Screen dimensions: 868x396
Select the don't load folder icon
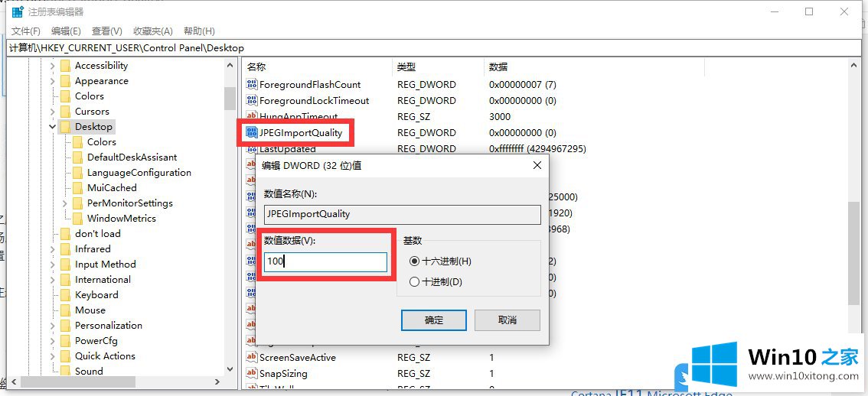click(x=65, y=234)
